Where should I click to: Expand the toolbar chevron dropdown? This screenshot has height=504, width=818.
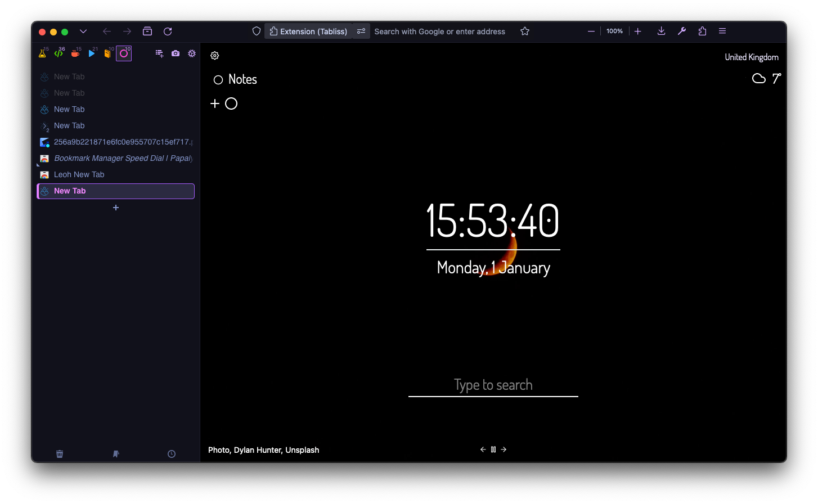(83, 31)
